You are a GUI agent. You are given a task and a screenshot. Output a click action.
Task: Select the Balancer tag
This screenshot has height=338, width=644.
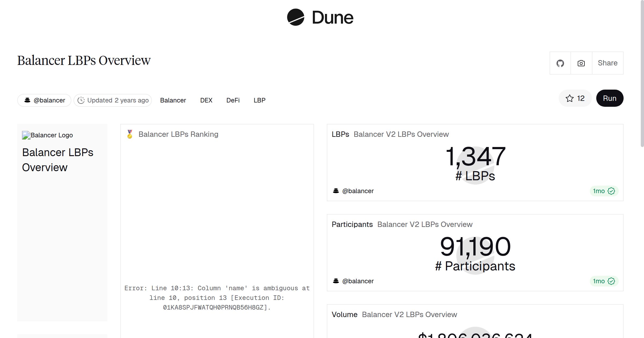coord(173,100)
